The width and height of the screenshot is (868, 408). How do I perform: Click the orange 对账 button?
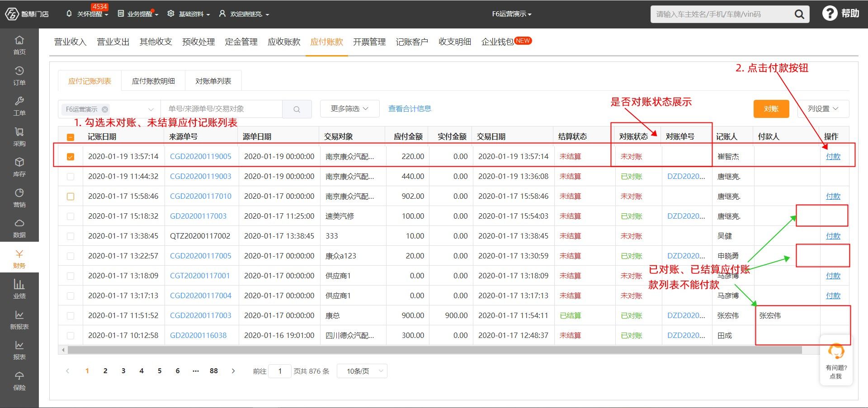(771, 109)
